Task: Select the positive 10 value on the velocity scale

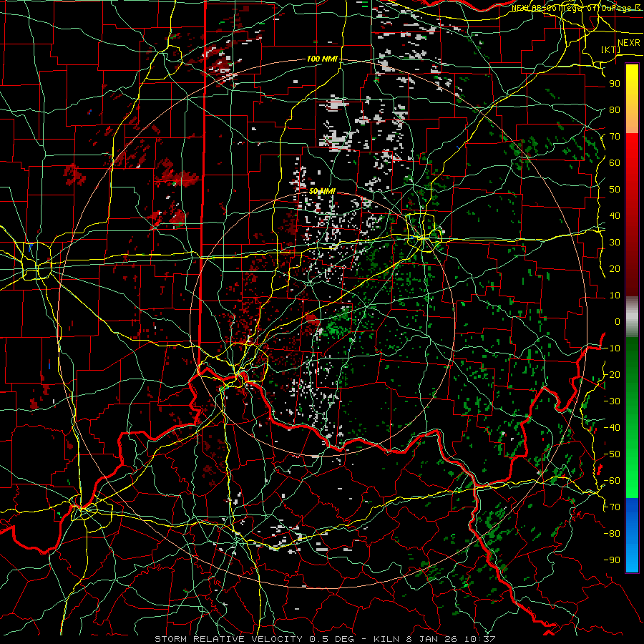Action: point(615,296)
